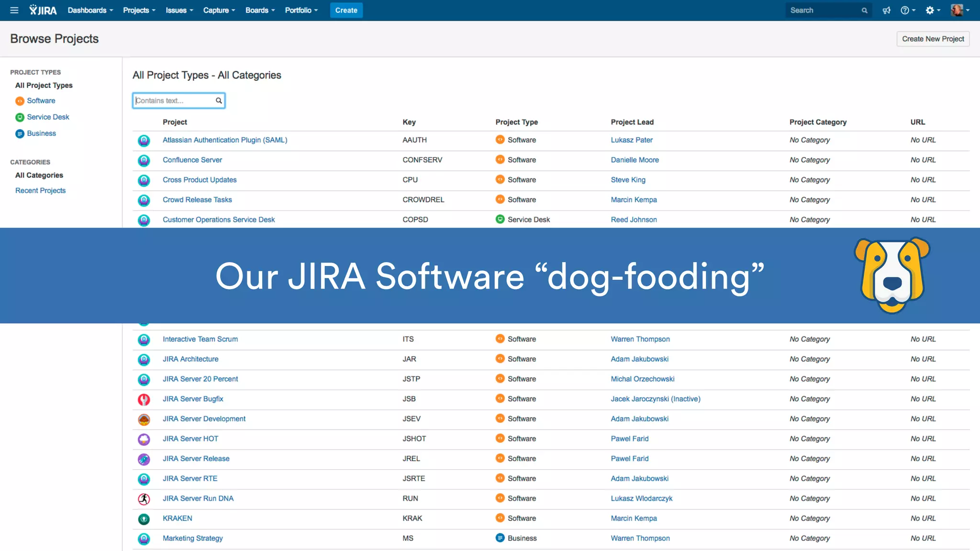Expand the Capture menu
Image resolution: width=980 pixels, height=551 pixels.
(x=219, y=10)
